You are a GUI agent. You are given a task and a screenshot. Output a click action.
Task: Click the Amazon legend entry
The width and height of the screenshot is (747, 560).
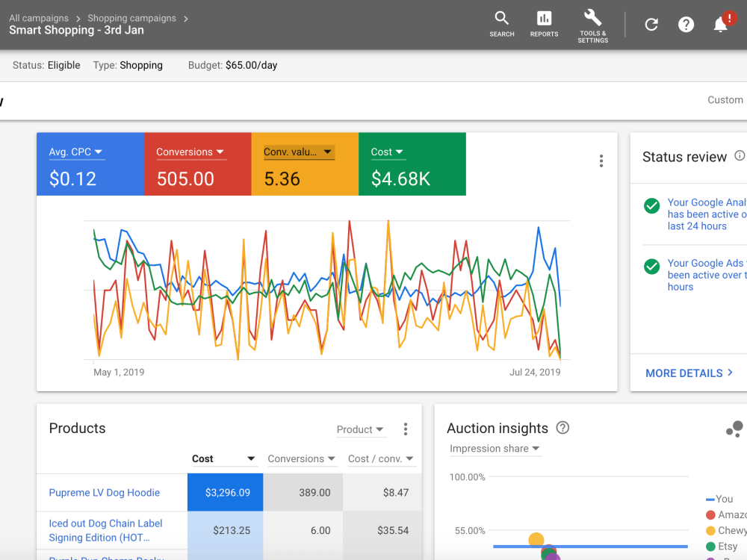click(727, 514)
